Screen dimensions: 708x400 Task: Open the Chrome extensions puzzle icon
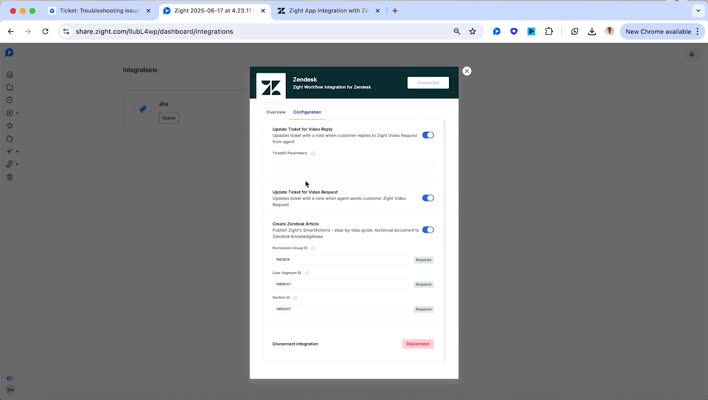point(549,32)
